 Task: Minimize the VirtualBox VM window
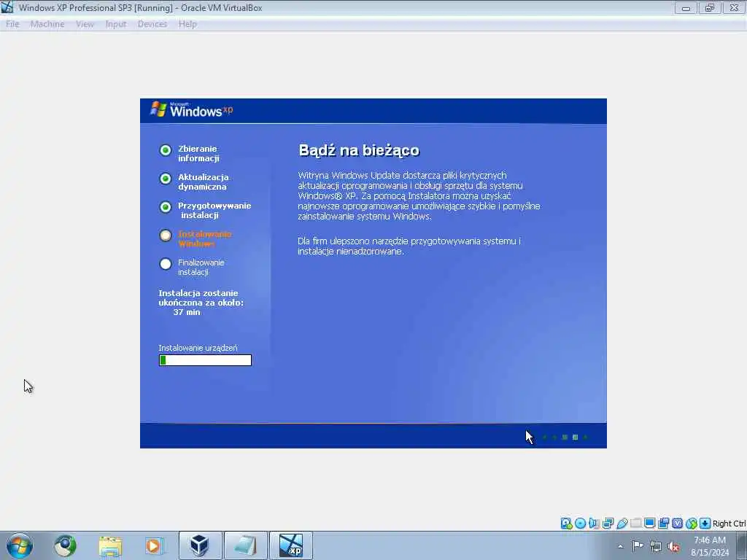click(686, 7)
